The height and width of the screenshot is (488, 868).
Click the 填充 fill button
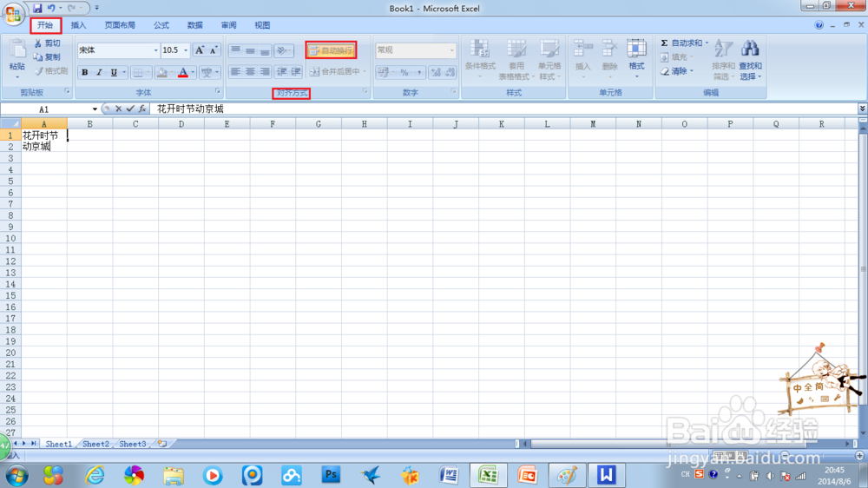pyautogui.click(x=675, y=57)
